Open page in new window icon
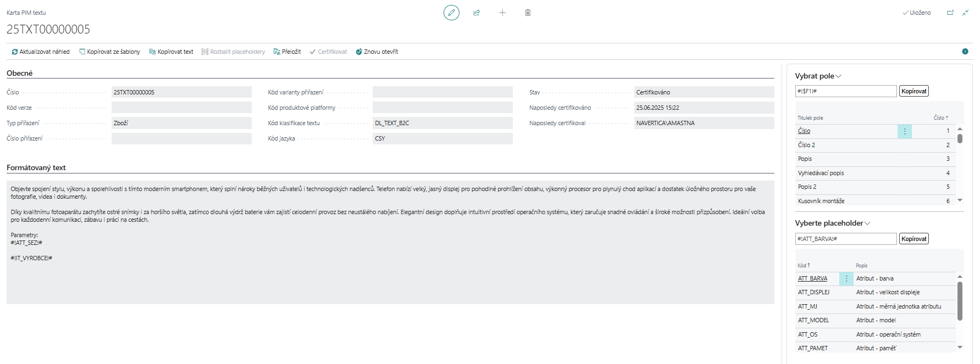 pyautogui.click(x=950, y=13)
